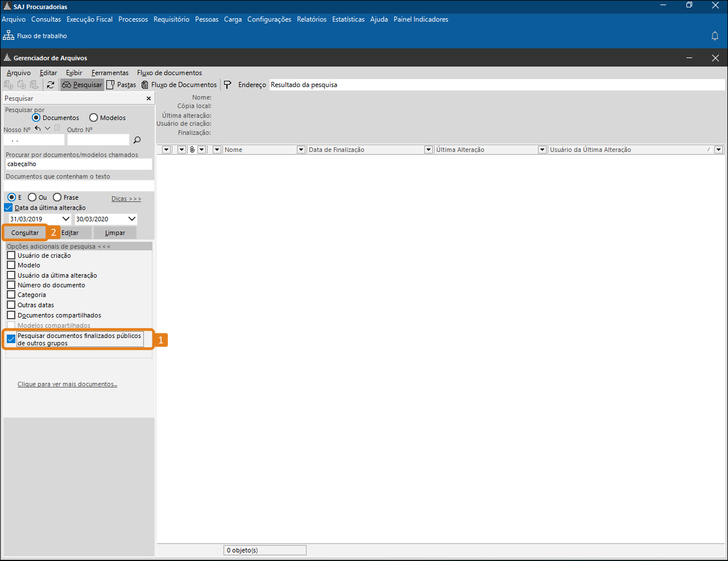Close the Pesquisar side panel
This screenshot has height=561, width=728.
point(149,98)
